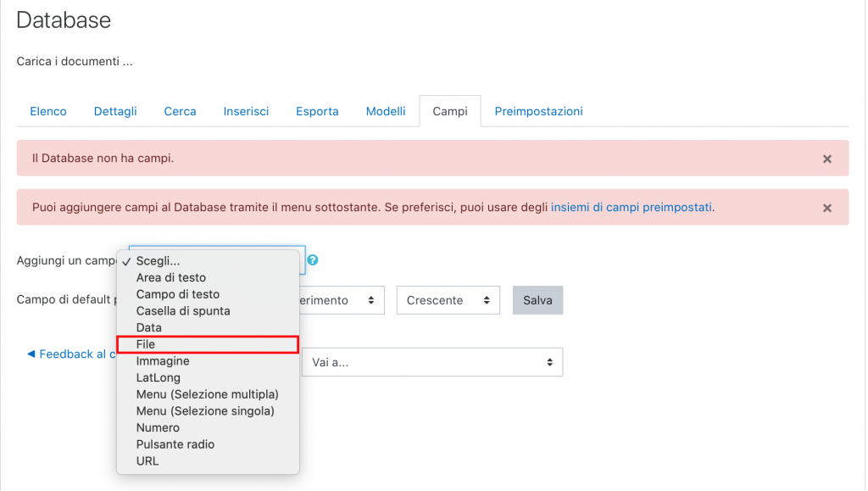The width and height of the screenshot is (868, 491).
Task: Select the 'File' field type
Action: (x=209, y=344)
